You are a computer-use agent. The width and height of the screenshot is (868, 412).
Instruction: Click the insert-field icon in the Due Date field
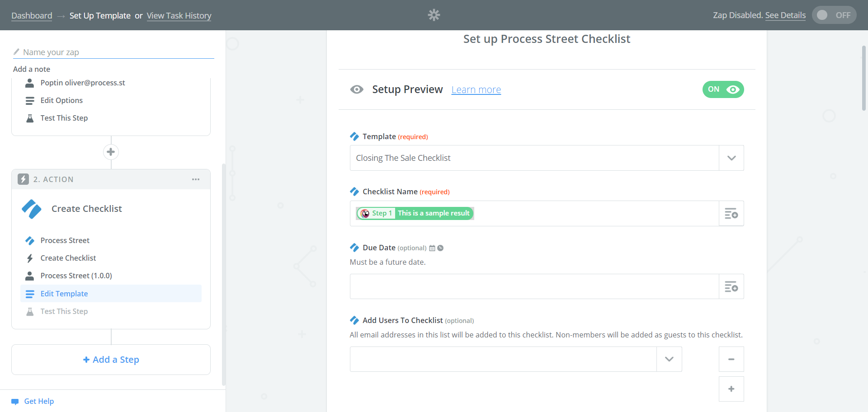[x=731, y=286]
